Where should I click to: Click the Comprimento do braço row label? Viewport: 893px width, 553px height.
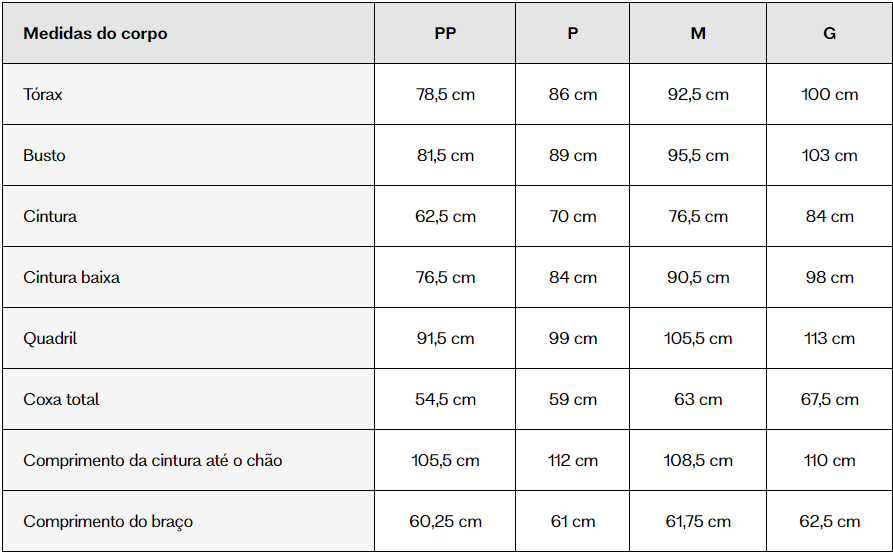tap(108, 521)
